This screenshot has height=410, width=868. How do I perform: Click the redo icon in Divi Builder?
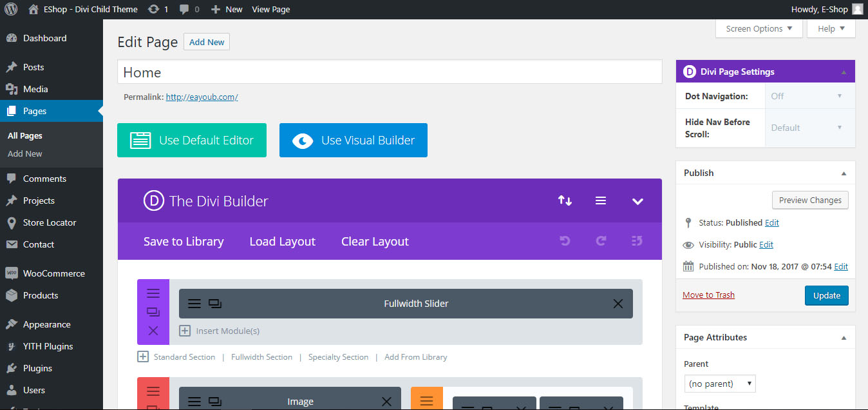tap(601, 241)
